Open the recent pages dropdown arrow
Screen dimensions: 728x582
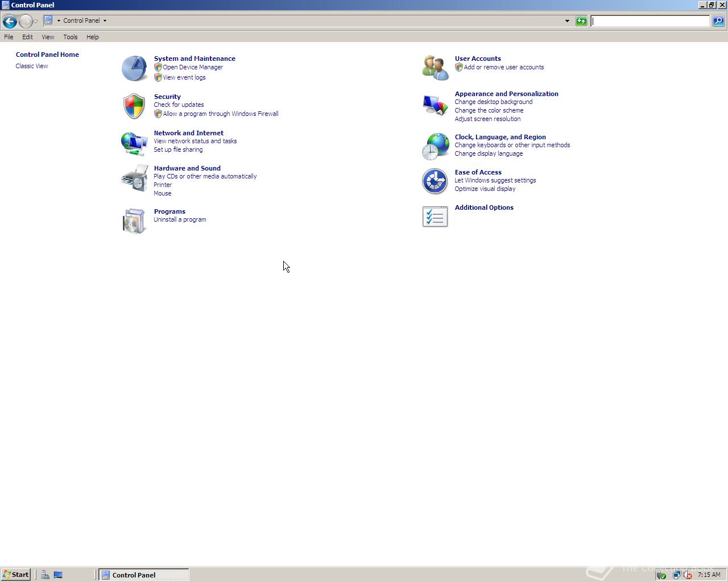36,22
